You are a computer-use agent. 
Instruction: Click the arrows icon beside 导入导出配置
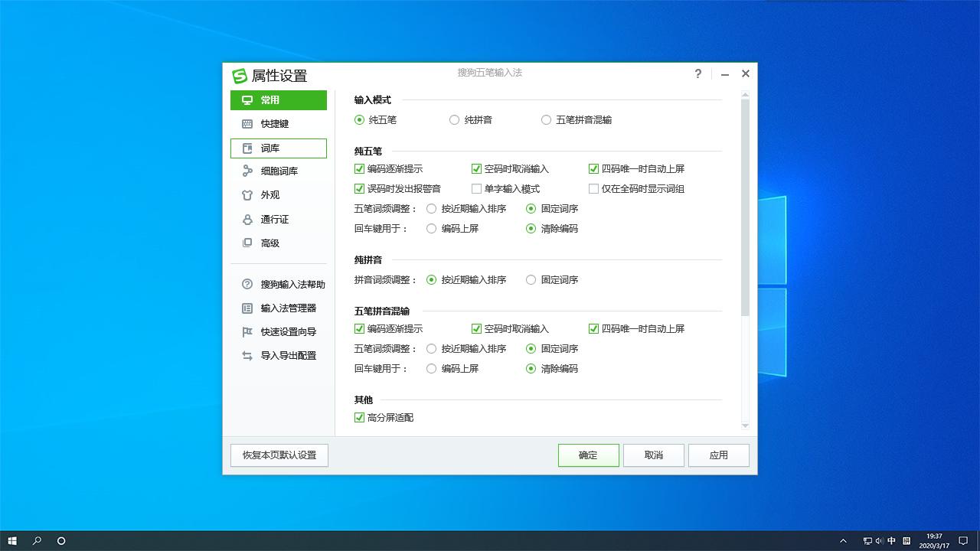coord(247,356)
